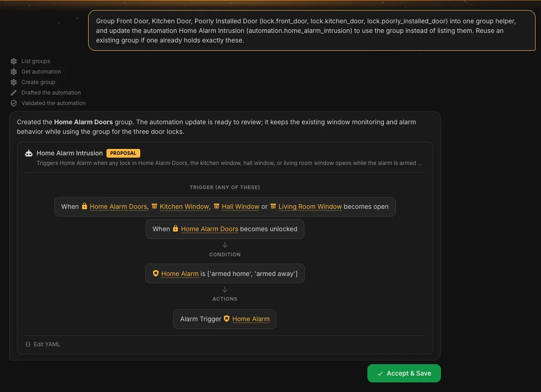Open Home Alarm Doors link in becomes unlocked trigger
This screenshot has height=392, width=541.
[209, 229]
